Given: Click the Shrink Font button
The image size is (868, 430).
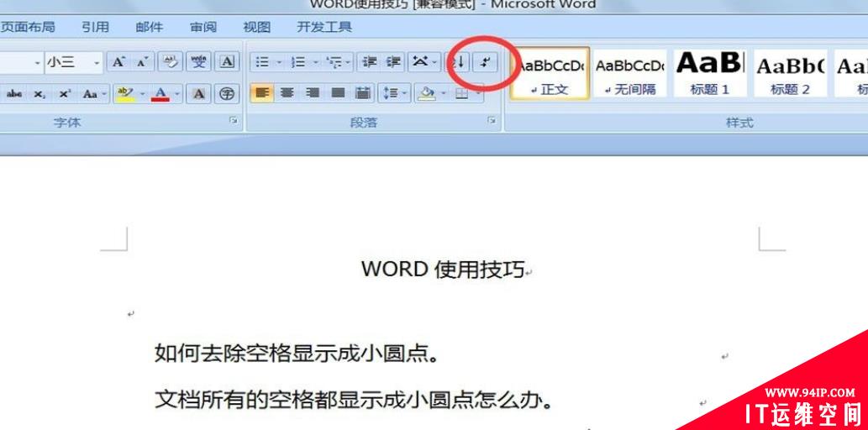Looking at the screenshot, I should [x=142, y=62].
